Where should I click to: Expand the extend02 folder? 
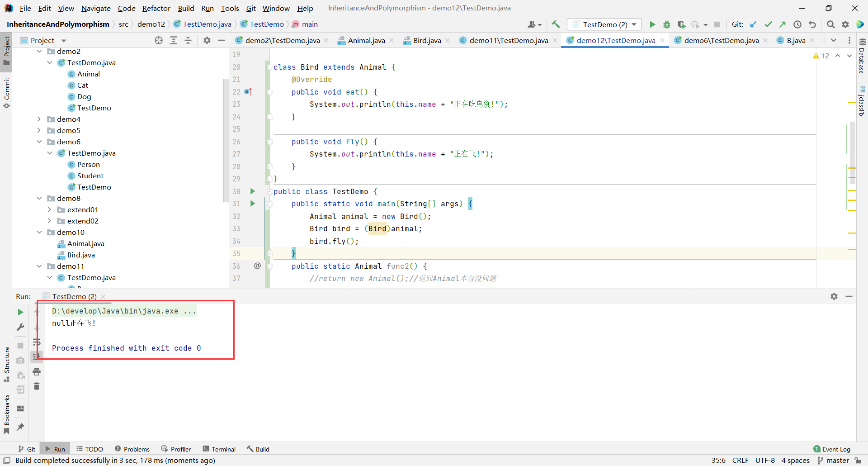[x=49, y=221]
